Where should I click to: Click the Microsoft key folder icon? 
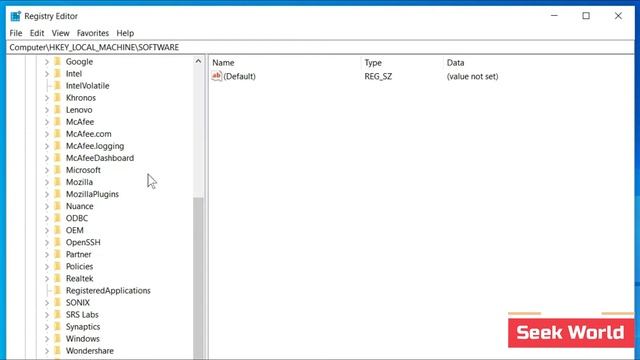click(58, 170)
